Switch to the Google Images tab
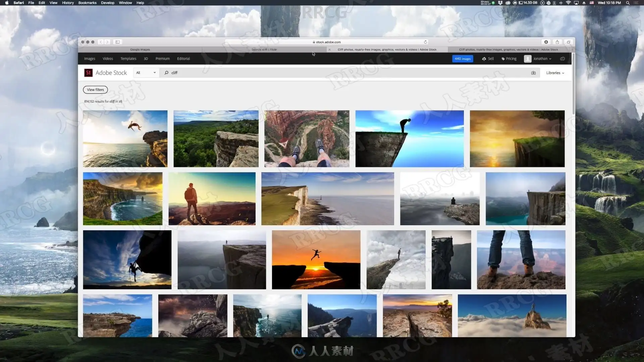The image size is (644, 362). (x=140, y=50)
